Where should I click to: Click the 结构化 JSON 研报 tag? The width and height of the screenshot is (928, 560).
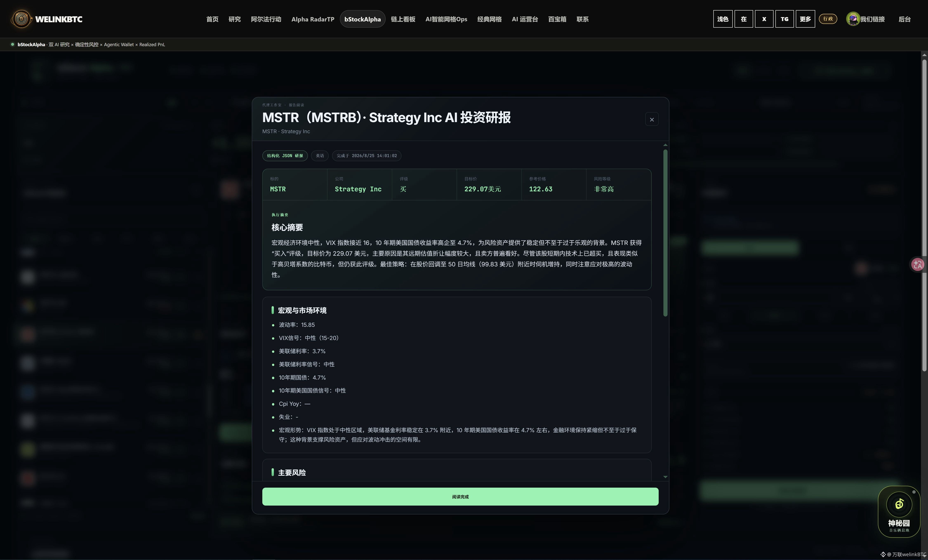point(285,155)
